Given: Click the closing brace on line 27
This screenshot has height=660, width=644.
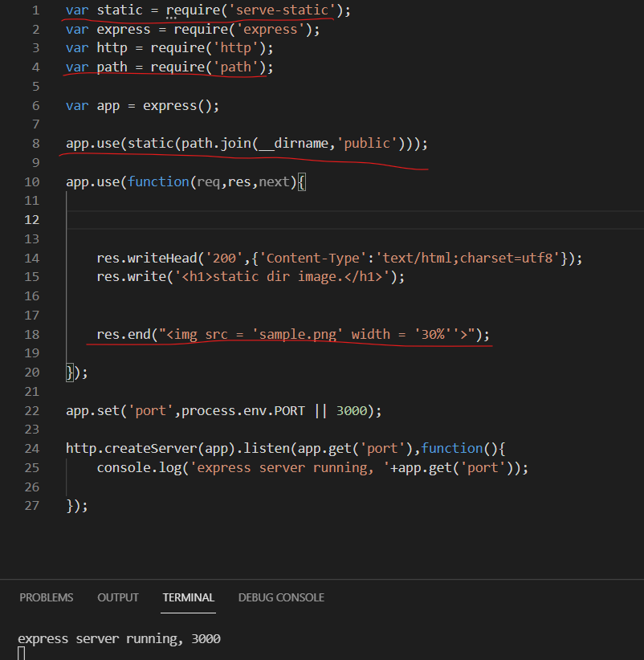Looking at the screenshot, I should click(x=69, y=506).
